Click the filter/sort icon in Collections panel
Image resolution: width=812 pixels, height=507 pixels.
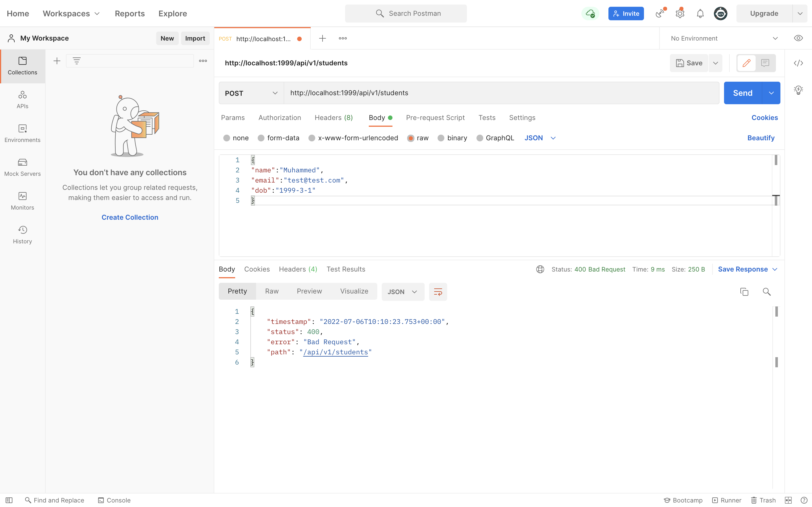(x=77, y=61)
